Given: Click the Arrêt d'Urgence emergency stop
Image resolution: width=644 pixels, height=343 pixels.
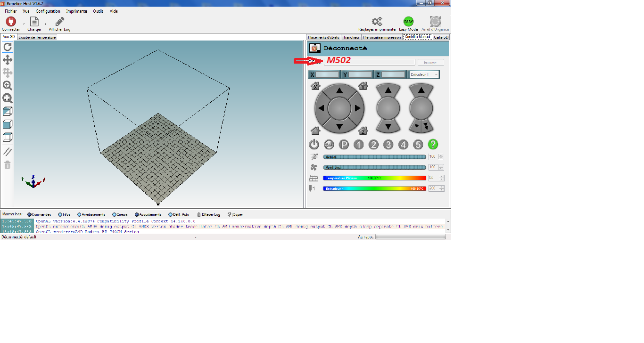Looking at the screenshot, I should [x=435, y=22].
